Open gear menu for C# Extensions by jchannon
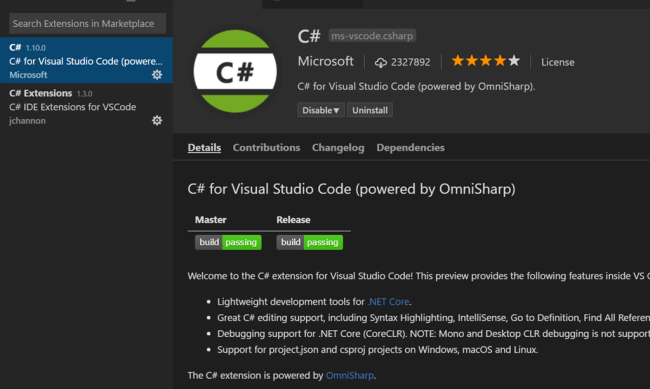650x389 pixels. [x=157, y=120]
